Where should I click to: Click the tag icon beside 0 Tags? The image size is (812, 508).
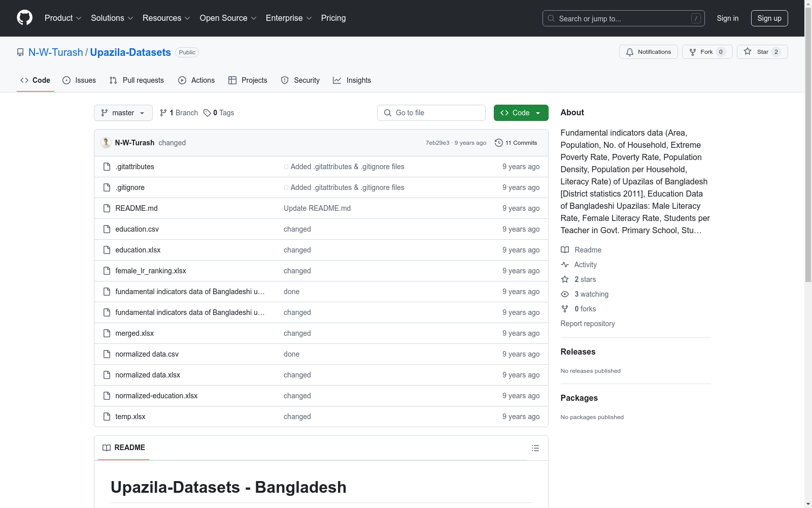[207, 113]
